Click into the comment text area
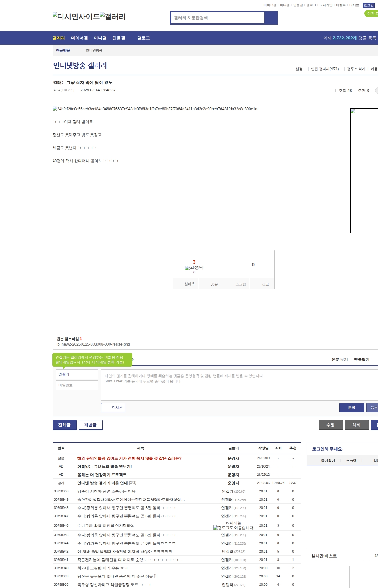 (239, 385)
